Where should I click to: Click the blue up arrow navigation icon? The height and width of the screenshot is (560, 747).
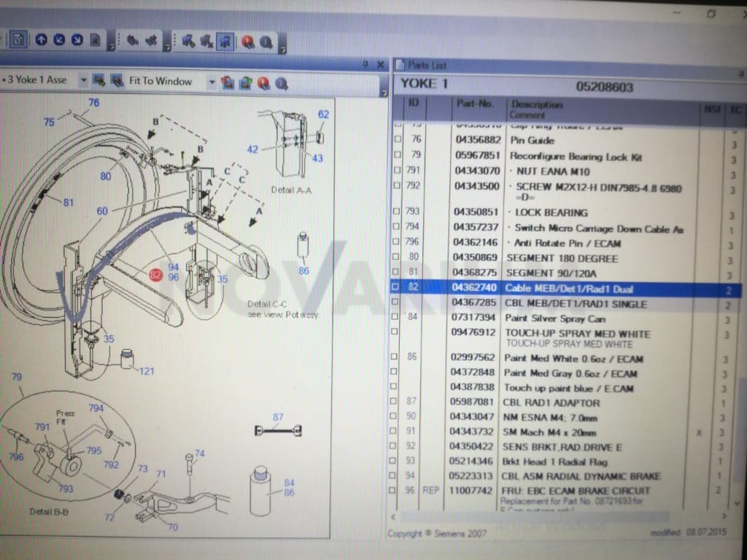tap(42, 40)
